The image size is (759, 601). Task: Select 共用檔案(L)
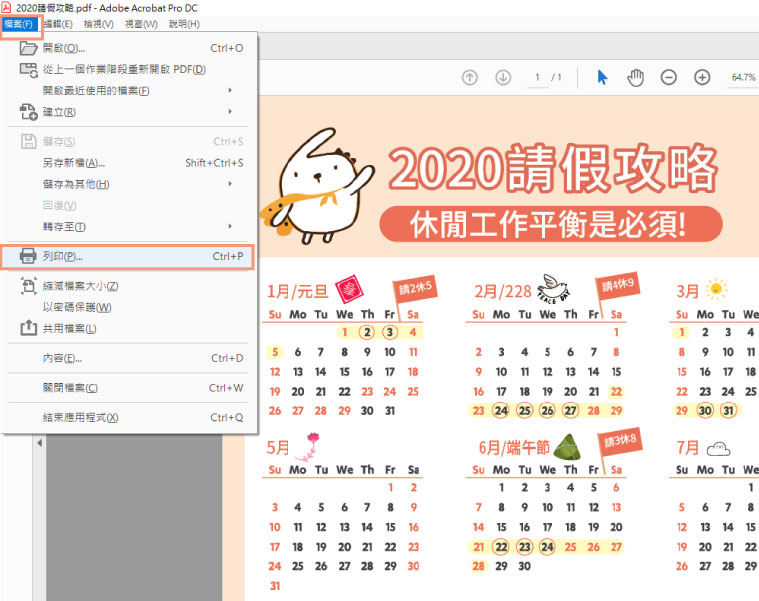coord(128,329)
